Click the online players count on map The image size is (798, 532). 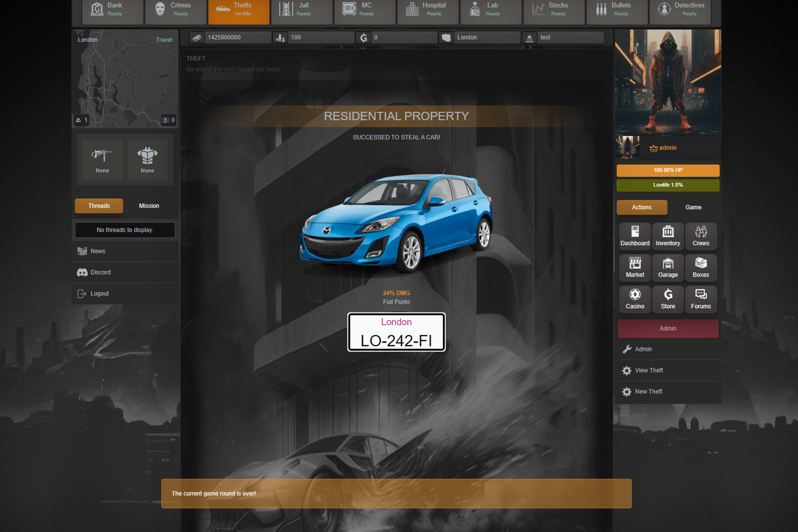82,120
